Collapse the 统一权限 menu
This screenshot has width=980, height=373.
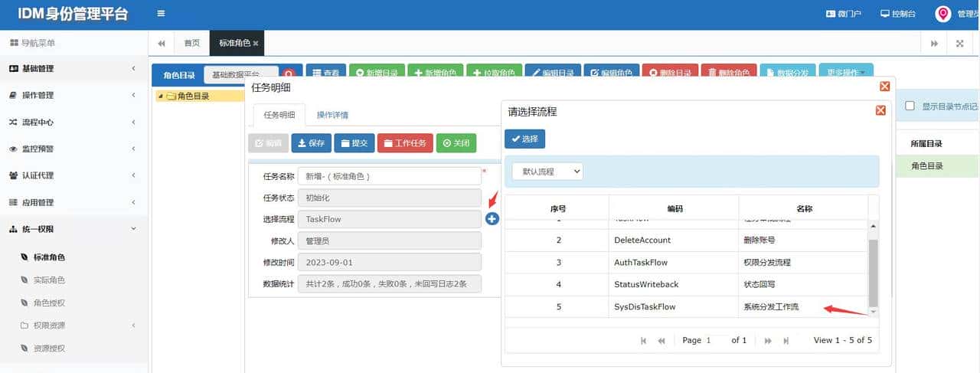[x=74, y=229]
